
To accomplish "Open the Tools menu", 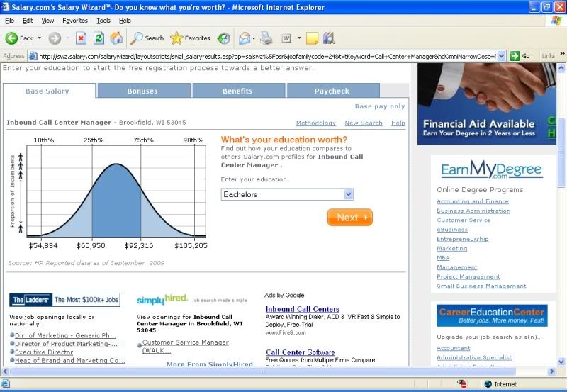I will [103, 21].
